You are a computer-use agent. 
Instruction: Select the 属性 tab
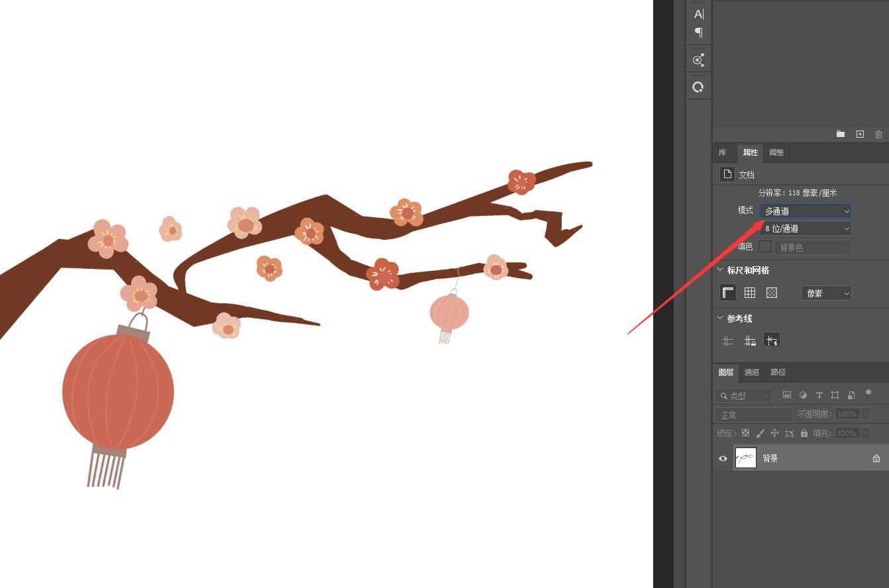(x=750, y=153)
